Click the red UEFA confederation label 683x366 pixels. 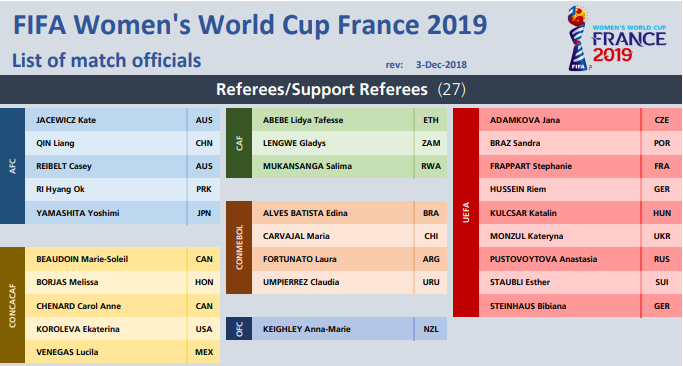point(466,213)
